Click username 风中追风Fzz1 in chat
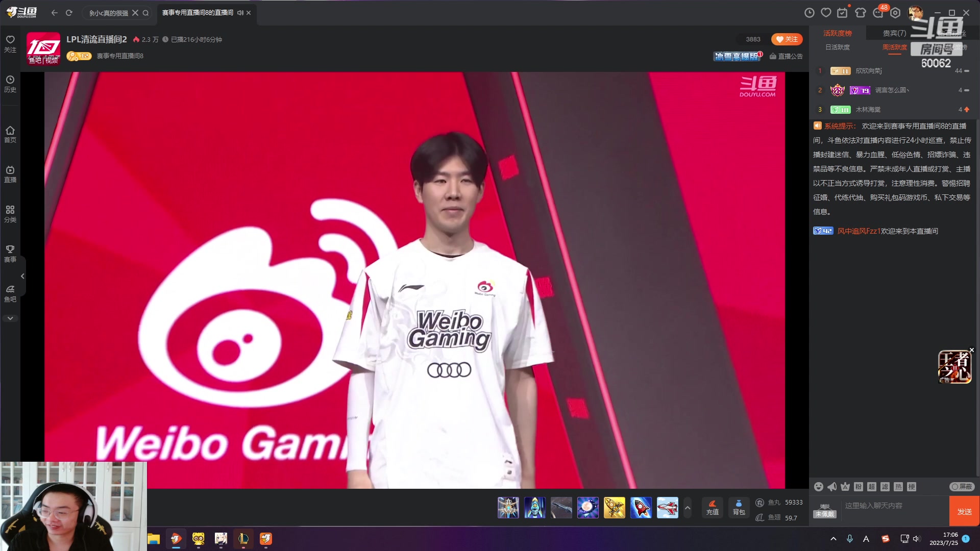Viewport: 980px width, 551px height. (859, 231)
